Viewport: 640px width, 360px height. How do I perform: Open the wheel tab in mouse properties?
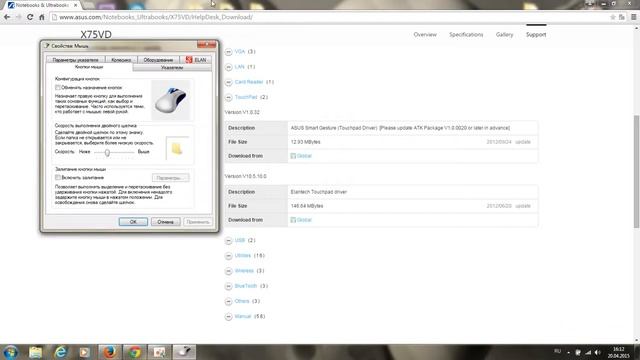(x=121, y=60)
